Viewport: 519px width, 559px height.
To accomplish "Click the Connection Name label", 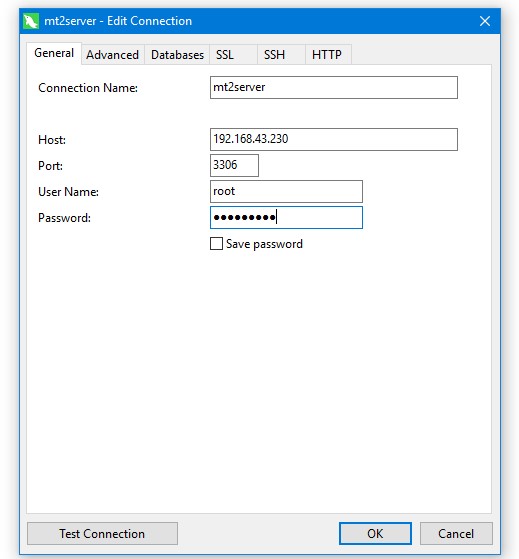I will click(x=88, y=88).
